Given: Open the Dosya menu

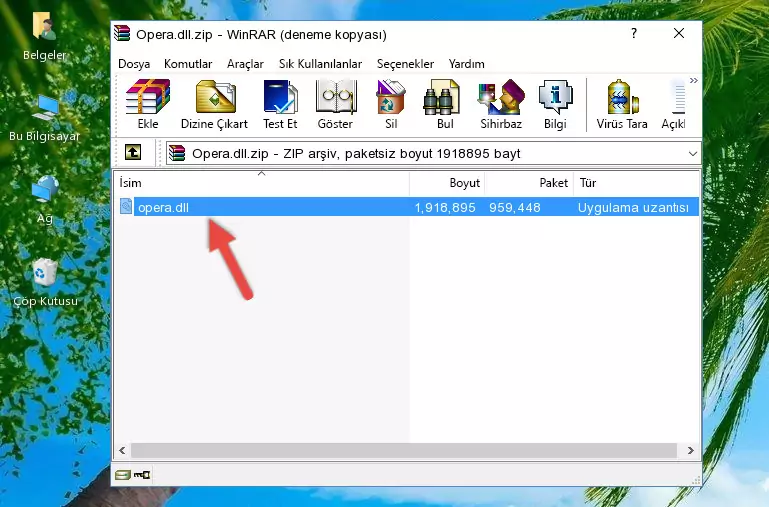Looking at the screenshot, I should [x=134, y=64].
